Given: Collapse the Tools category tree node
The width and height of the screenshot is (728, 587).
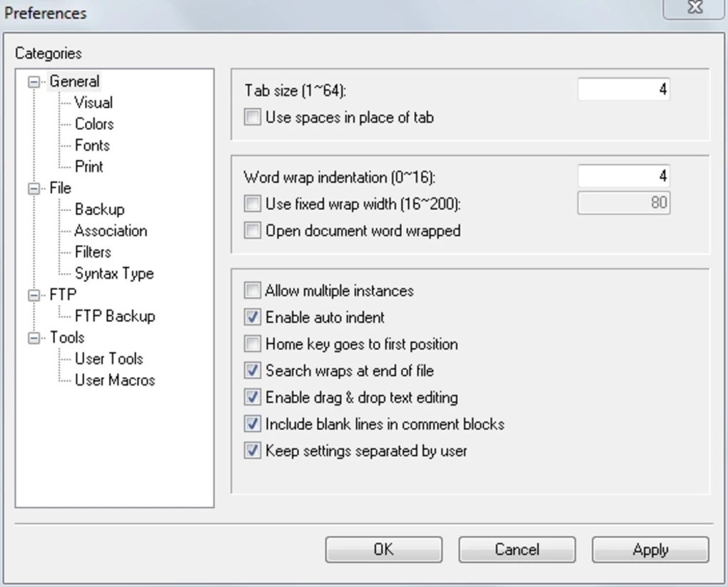Looking at the screenshot, I should coord(33,338).
